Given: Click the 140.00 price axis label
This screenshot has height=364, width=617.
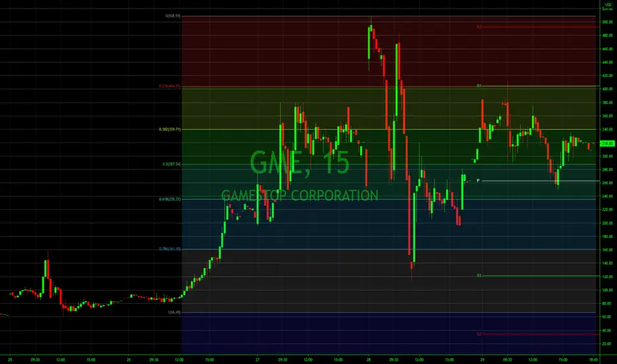Looking at the screenshot, I should pos(607,263).
